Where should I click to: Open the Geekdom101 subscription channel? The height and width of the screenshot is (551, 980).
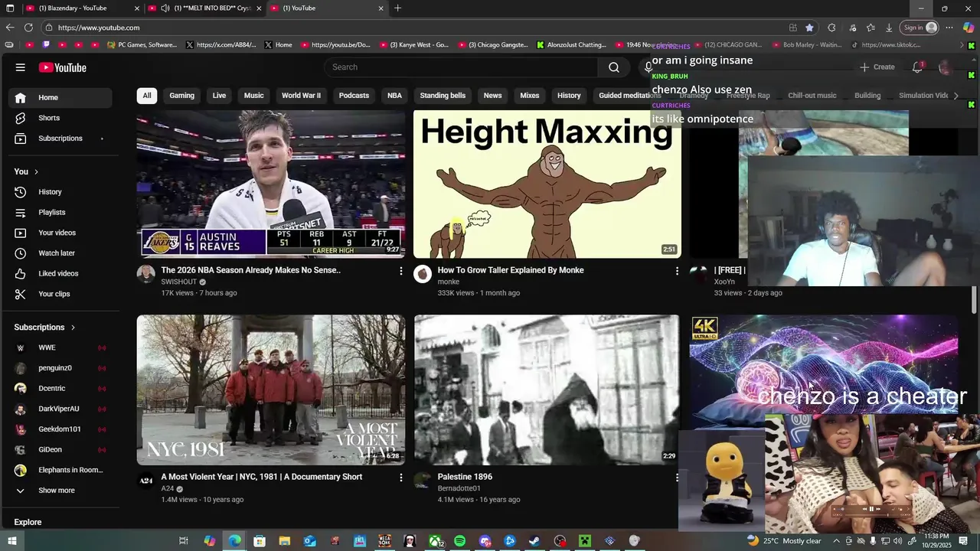point(60,429)
